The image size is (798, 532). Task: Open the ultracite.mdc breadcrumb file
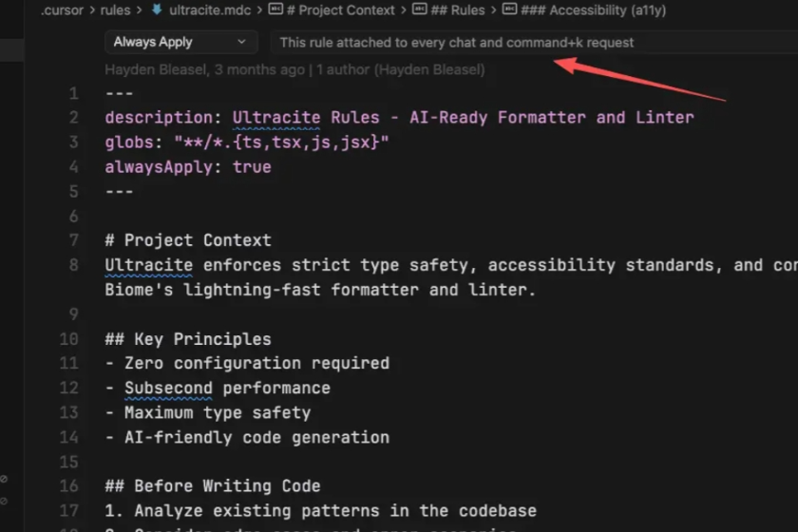click(210, 10)
